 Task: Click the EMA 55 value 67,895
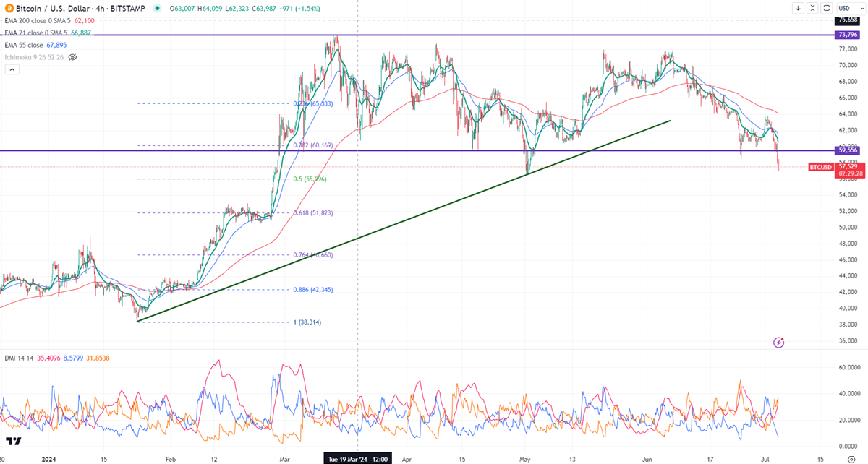[58, 45]
